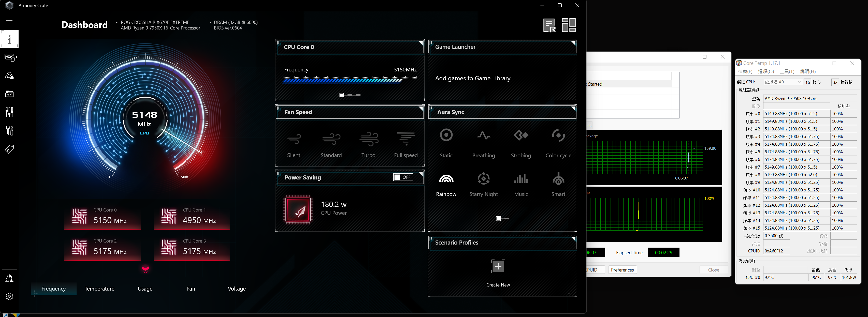868x317 pixels.
Task: Click Add games to Game Library
Action: click(x=473, y=78)
